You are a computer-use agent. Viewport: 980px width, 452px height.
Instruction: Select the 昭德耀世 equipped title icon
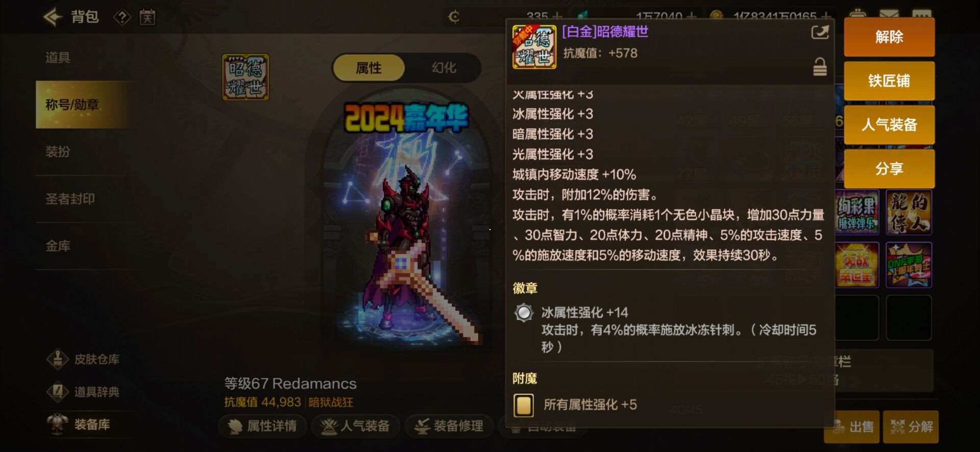tap(246, 77)
